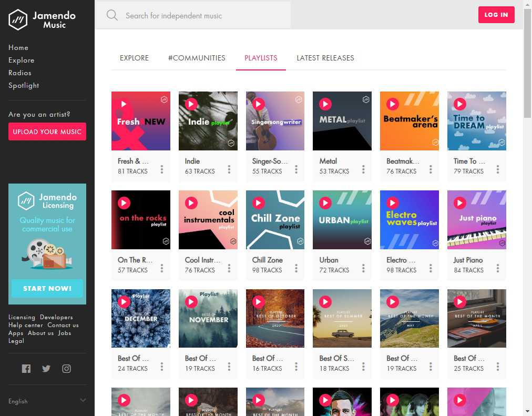Screen dimensions: 532x416
Task: Open Spotlight in the sidebar
Action: [x=24, y=86]
